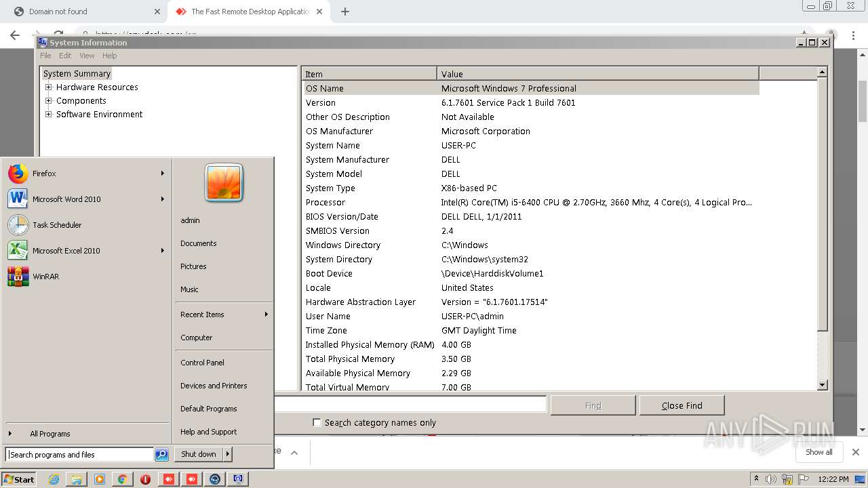Click the Search programs and files box
This screenshot has height=488, width=868.
79,455
